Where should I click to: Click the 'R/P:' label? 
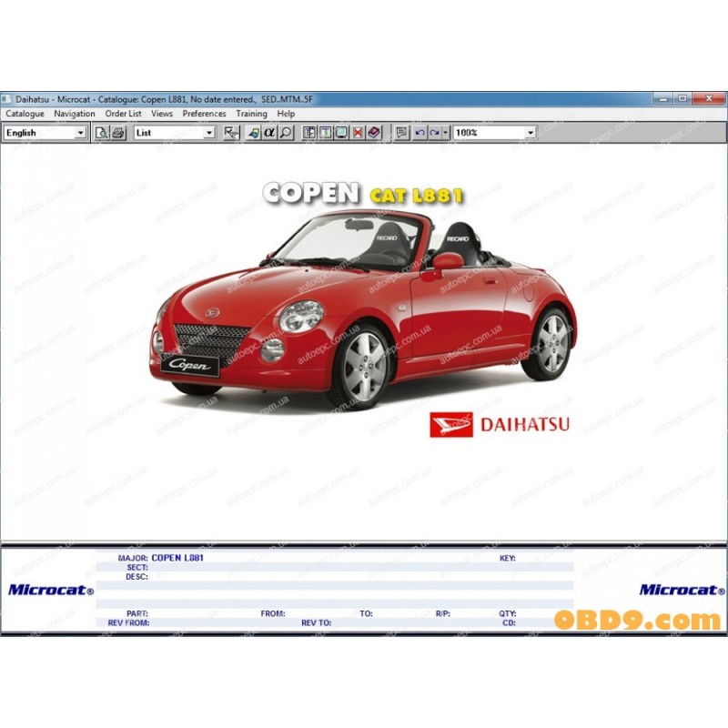tap(443, 613)
